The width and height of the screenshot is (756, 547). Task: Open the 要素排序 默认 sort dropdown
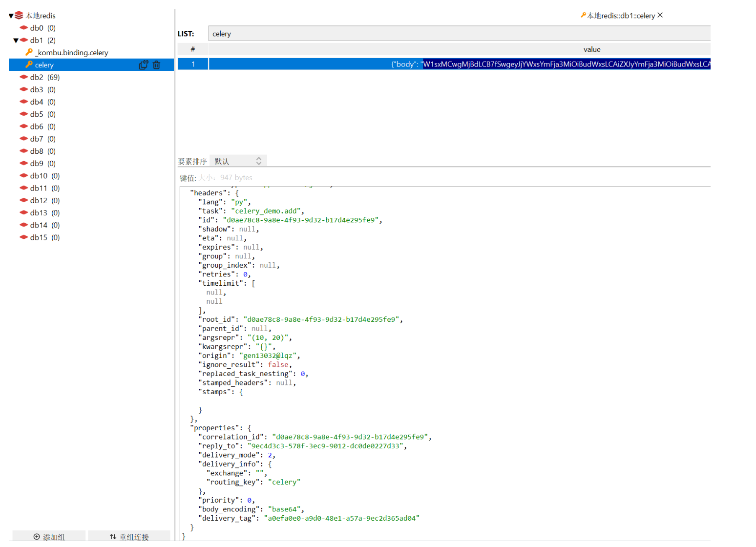coord(238,161)
